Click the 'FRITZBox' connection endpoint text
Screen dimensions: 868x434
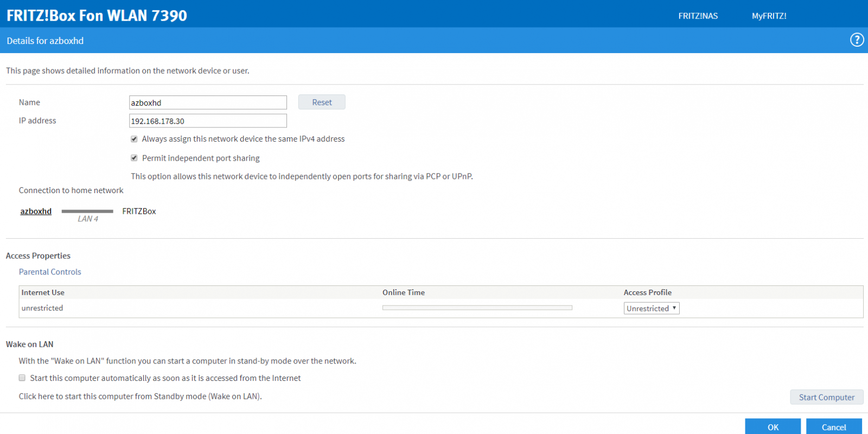click(139, 211)
